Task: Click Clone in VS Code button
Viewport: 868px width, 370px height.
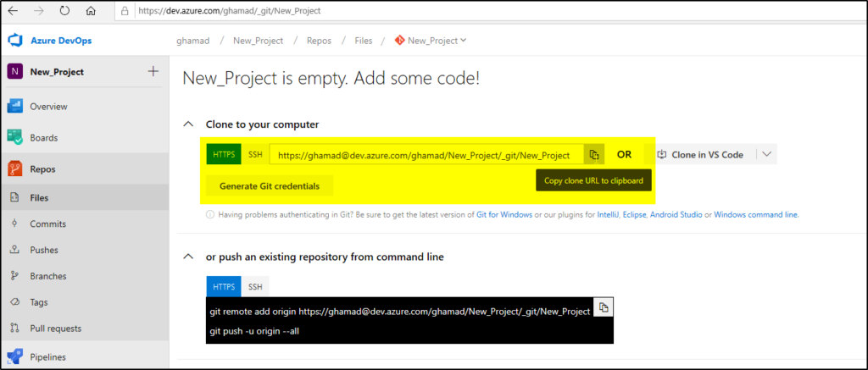Action: (700, 155)
